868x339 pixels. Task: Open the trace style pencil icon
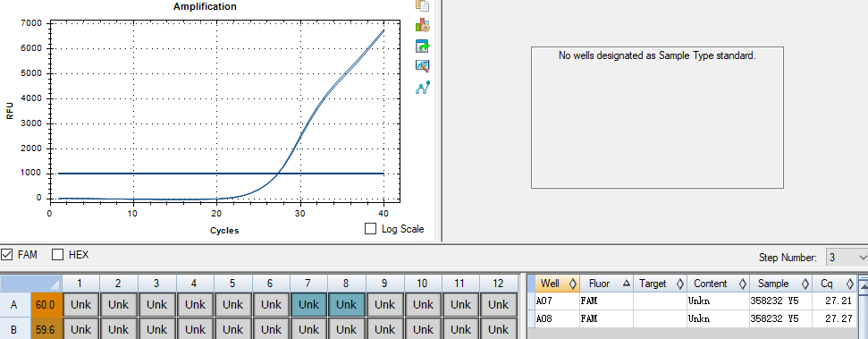[422, 66]
